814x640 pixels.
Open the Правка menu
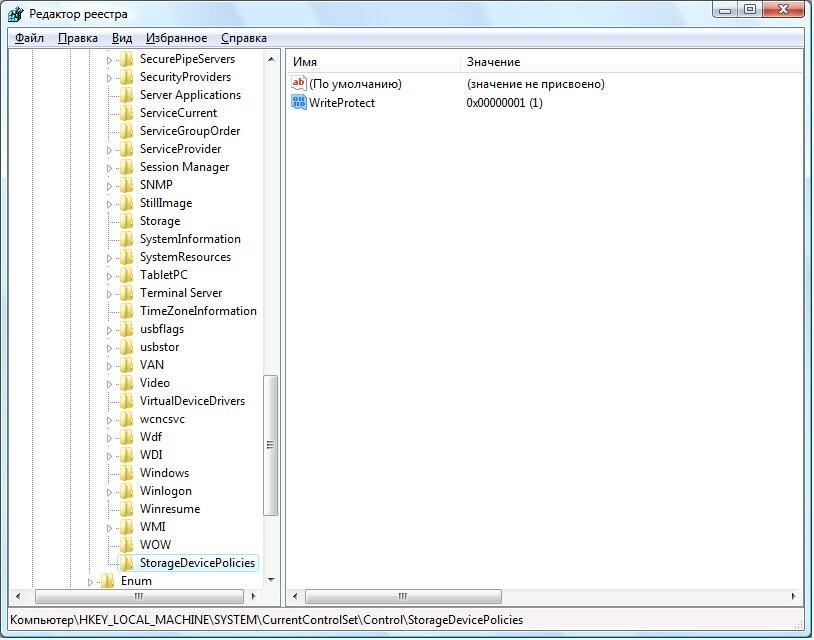pos(78,38)
